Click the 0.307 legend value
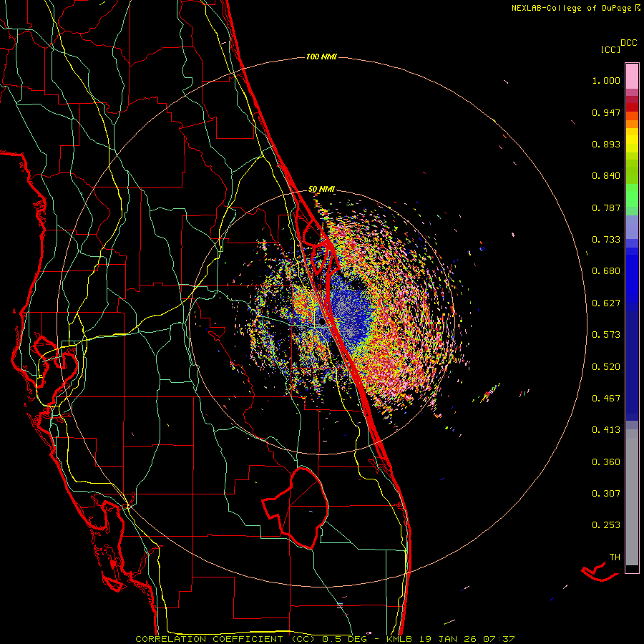The image size is (644, 644). click(606, 494)
